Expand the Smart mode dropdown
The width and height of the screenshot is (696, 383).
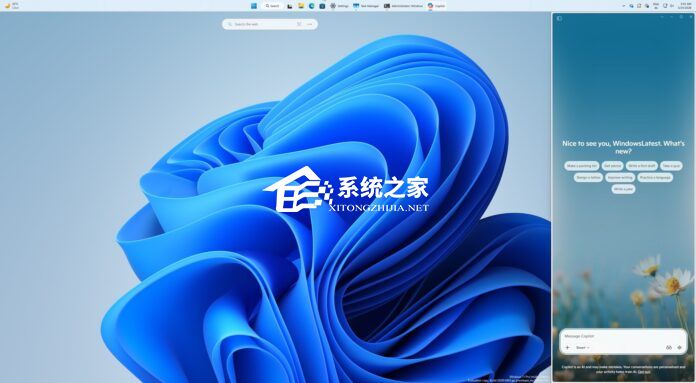582,347
